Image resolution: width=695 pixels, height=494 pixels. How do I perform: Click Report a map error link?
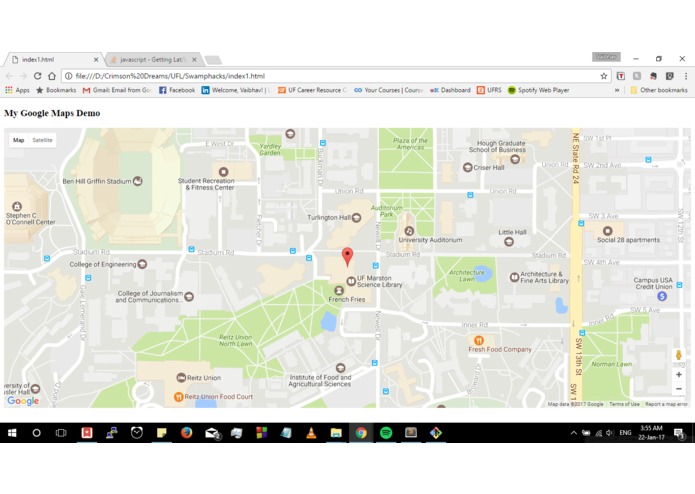pyautogui.click(x=666, y=404)
